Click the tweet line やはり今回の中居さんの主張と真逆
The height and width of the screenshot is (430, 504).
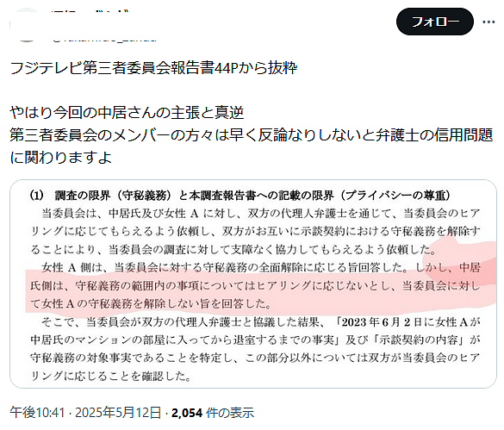tap(127, 113)
